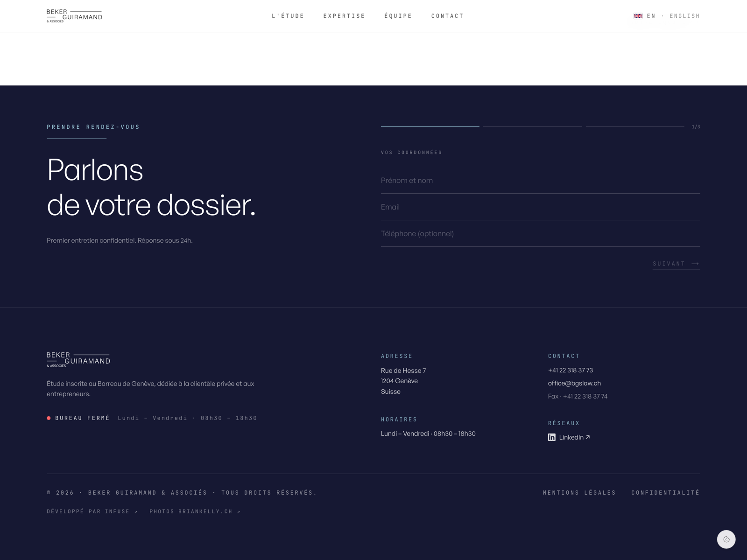Click the Parlons de votre dossier heading

point(151,187)
